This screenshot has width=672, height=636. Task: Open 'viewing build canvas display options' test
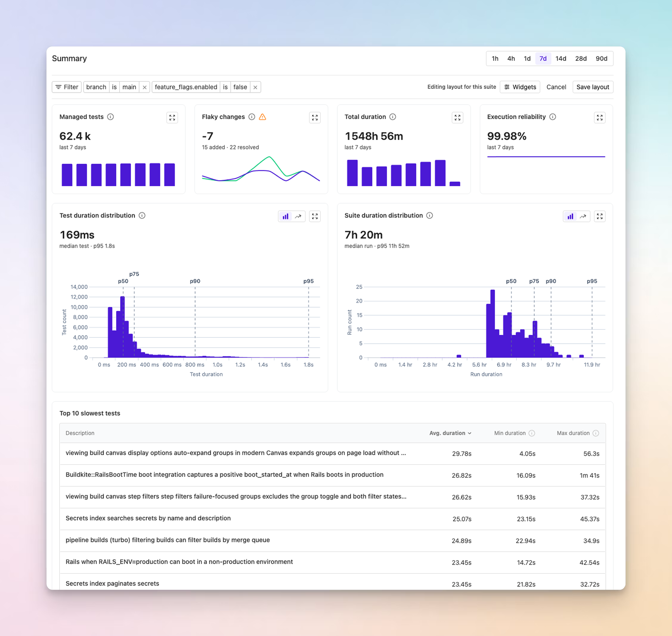332,454
